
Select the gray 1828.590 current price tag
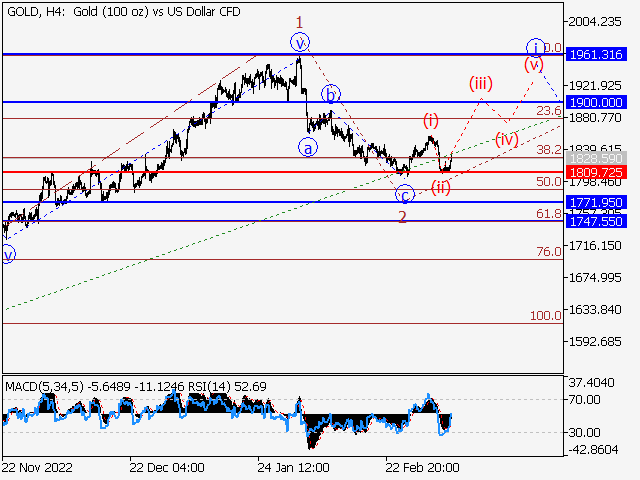pos(596,159)
